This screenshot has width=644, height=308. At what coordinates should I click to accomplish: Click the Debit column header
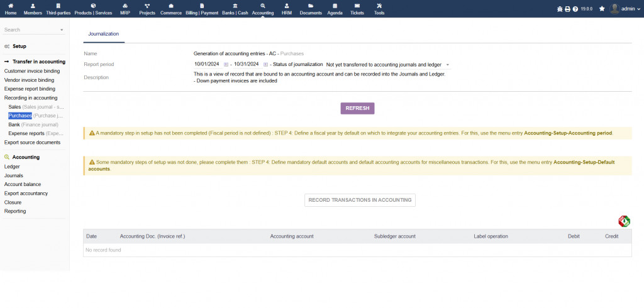(574, 236)
